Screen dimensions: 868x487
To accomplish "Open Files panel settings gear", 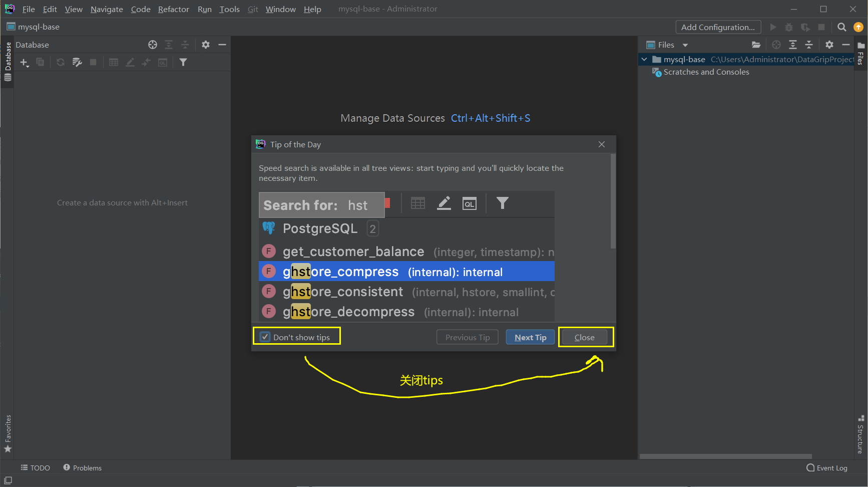I will pos(829,45).
